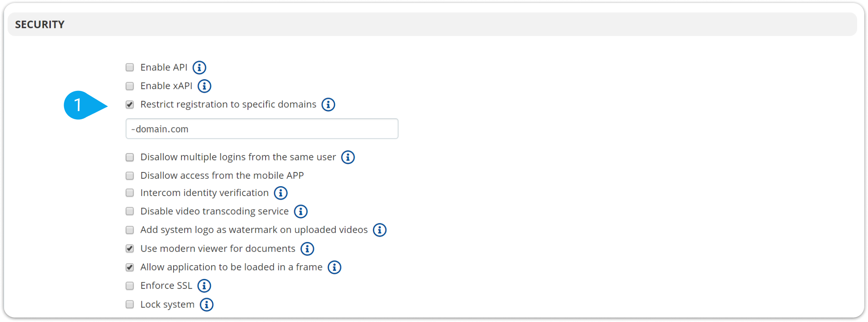
Task: Enable the Enable API checkbox
Action: 130,67
